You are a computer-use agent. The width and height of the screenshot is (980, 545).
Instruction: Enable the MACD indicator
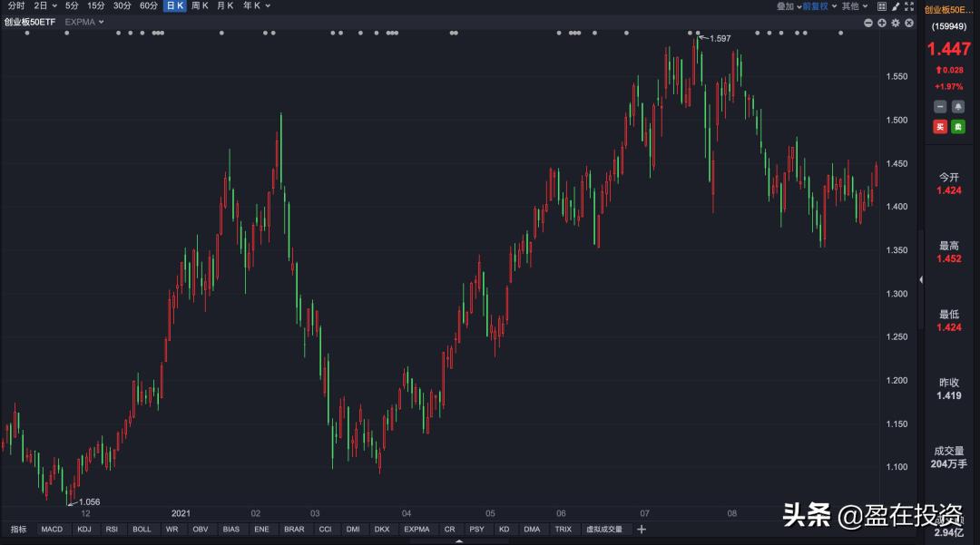tap(52, 529)
